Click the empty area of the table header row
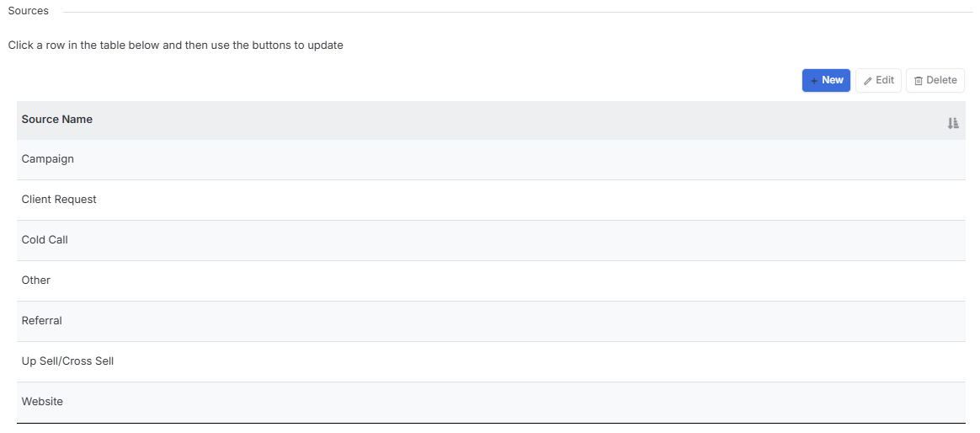 [x=519, y=120]
